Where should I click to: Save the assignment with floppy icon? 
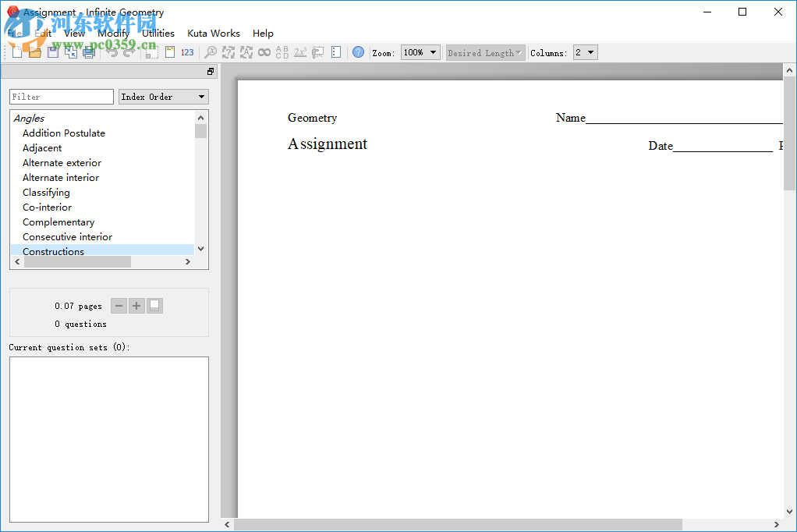tap(53, 52)
